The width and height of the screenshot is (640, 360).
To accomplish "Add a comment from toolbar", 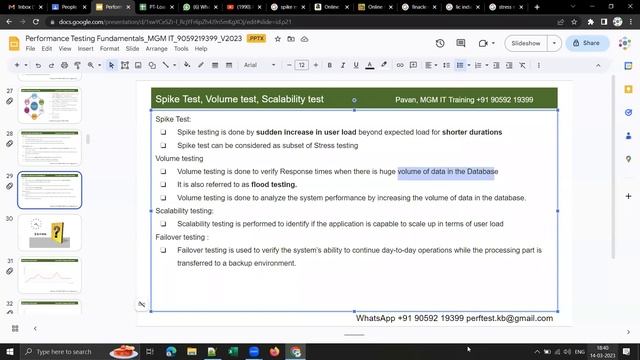I will [413, 65].
